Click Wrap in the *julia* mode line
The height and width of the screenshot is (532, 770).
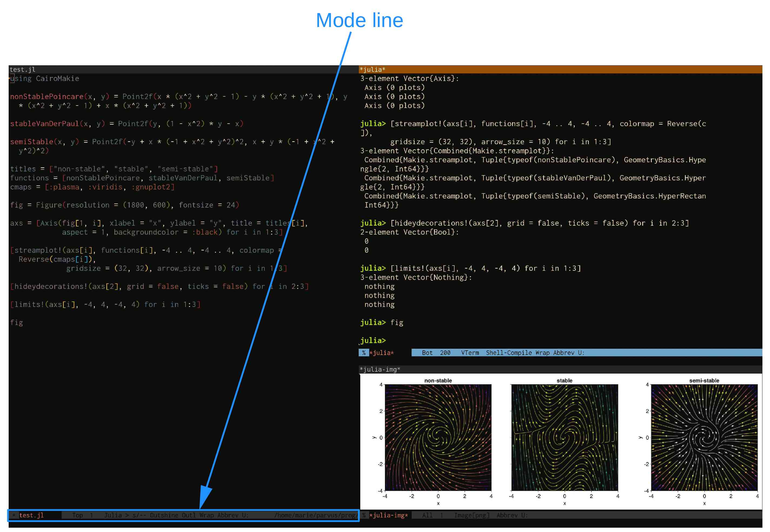(543, 353)
